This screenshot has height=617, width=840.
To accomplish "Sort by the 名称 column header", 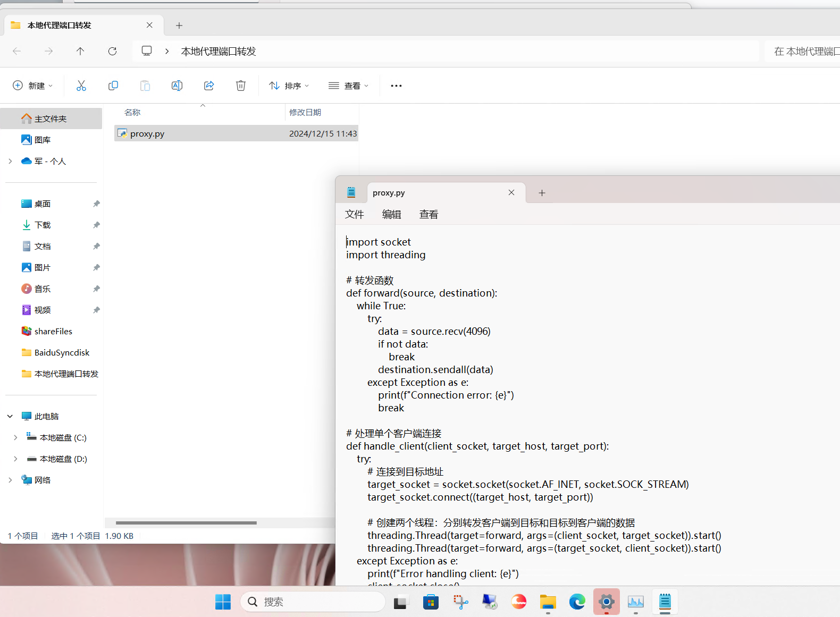I will click(132, 112).
